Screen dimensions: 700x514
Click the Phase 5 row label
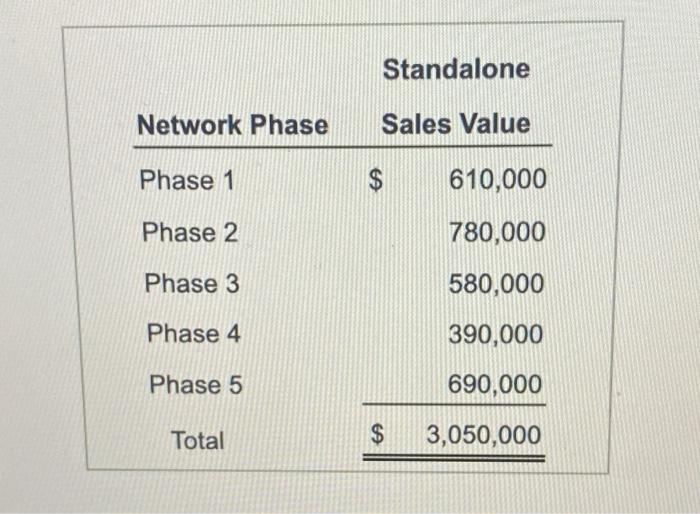coord(196,384)
